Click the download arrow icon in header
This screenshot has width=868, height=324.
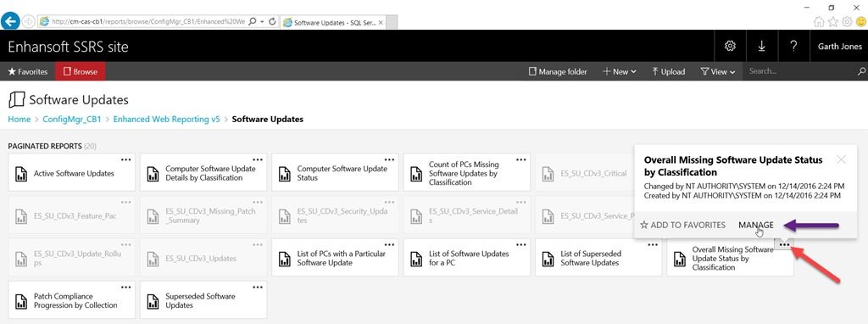coord(762,46)
